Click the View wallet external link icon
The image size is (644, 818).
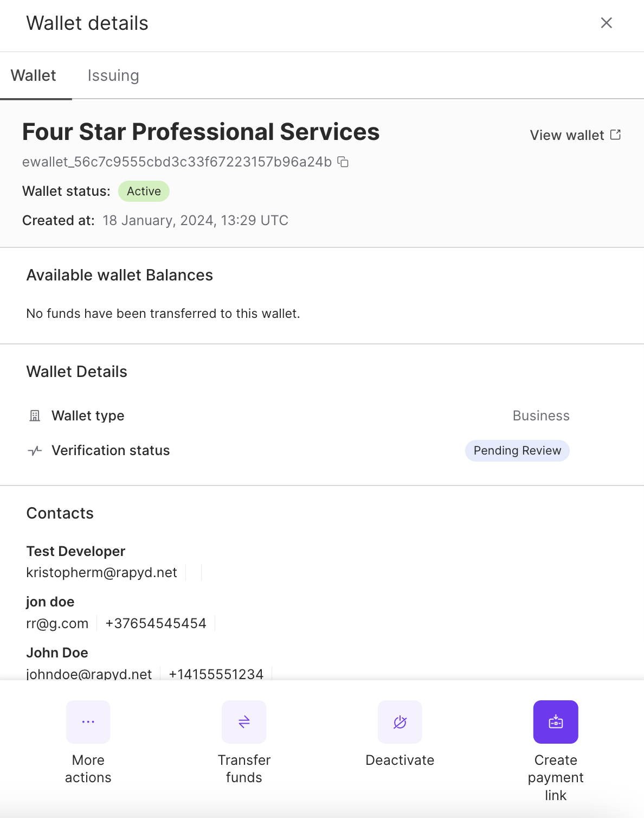[x=615, y=135]
